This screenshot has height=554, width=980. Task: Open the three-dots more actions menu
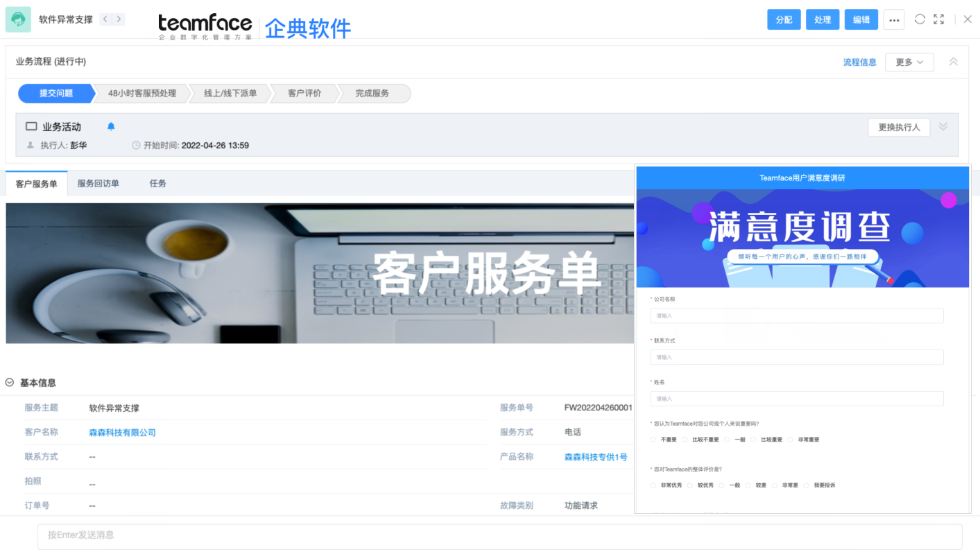point(893,19)
